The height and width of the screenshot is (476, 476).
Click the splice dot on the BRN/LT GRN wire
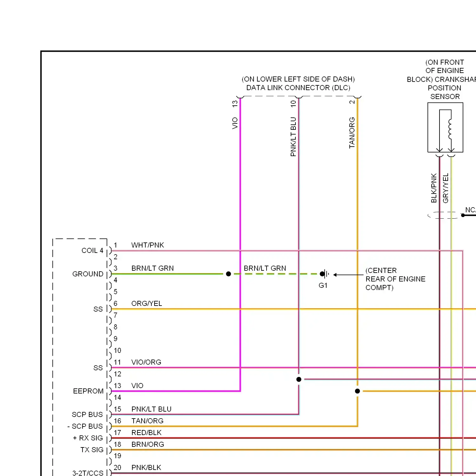tap(228, 274)
